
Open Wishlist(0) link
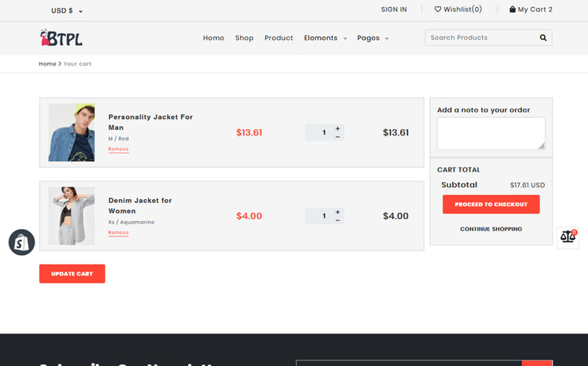click(x=458, y=9)
